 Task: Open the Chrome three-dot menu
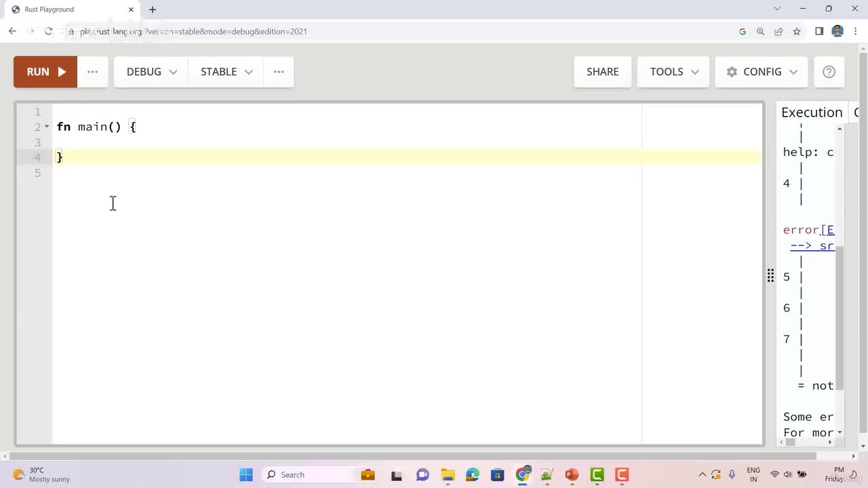click(856, 31)
